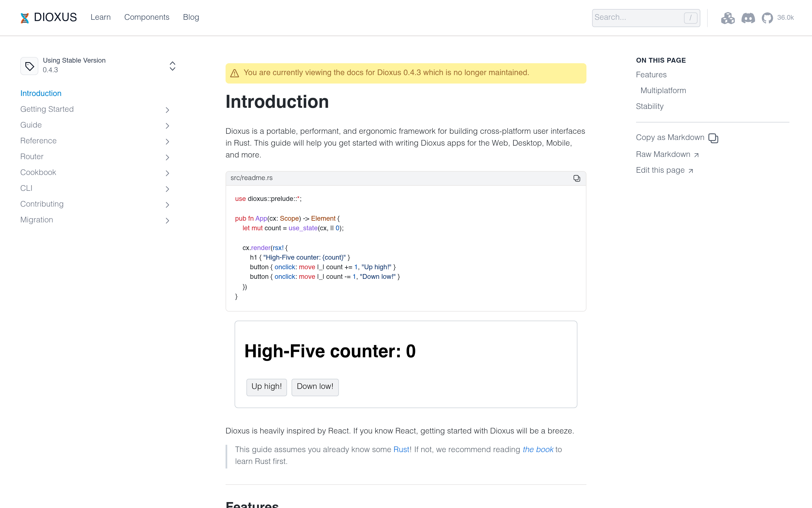Copy code with the src/readme.rs copy icon
This screenshot has width=812, height=508.
pyautogui.click(x=577, y=178)
